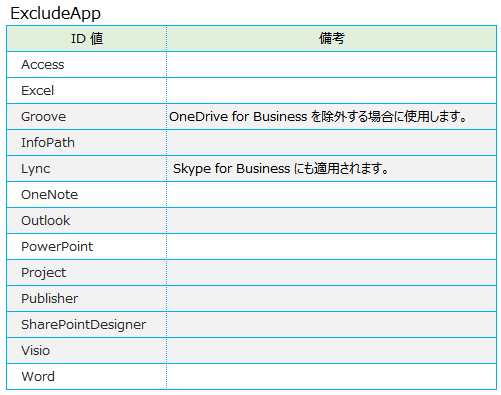Click the Project ID cell
The image size is (501, 395).
pyautogui.click(x=87, y=273)
